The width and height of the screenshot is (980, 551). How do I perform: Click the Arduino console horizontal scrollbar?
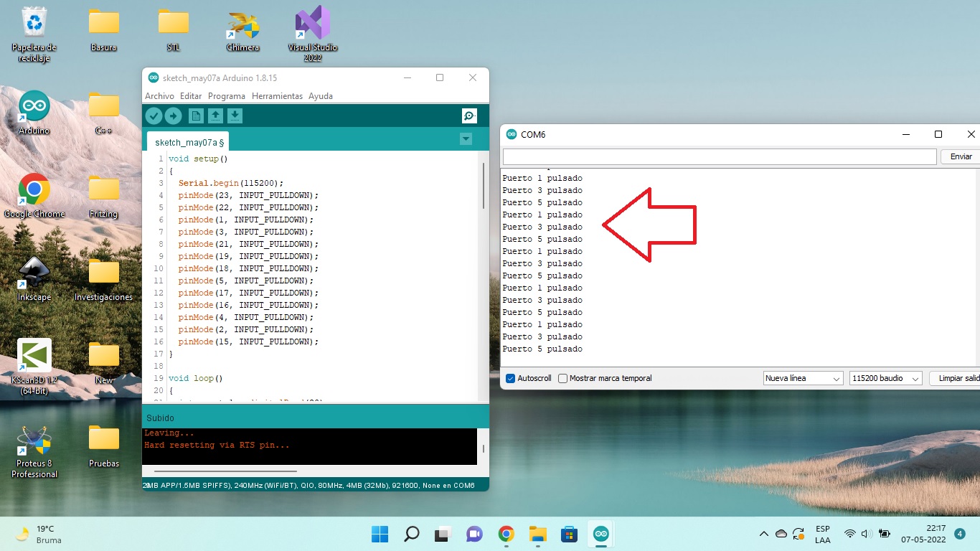click(x=226, y=471)
